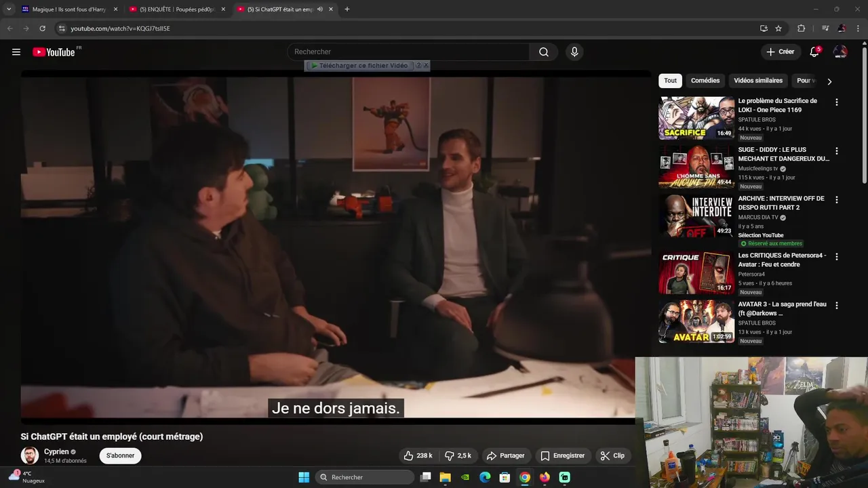Open the Chrome media control icon
Screen dimensions: 868x488
[825, 28]
